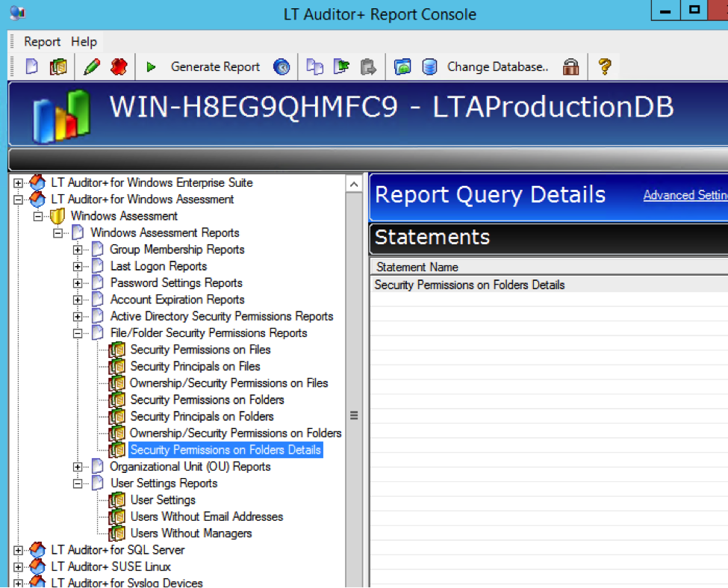
Task: Click the product icon of LT Auditor+ for Windows Assessment
Action: [37, 199]
